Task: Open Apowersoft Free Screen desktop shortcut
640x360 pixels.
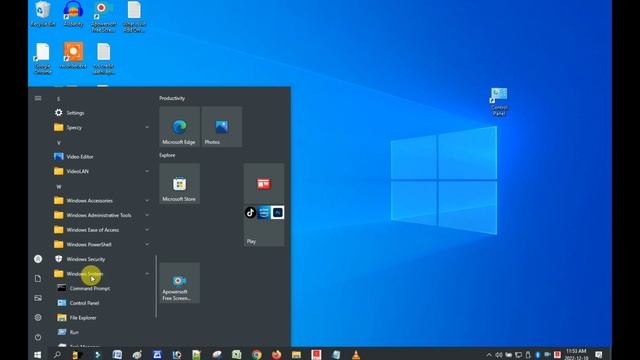Action: tap(104, 17)
